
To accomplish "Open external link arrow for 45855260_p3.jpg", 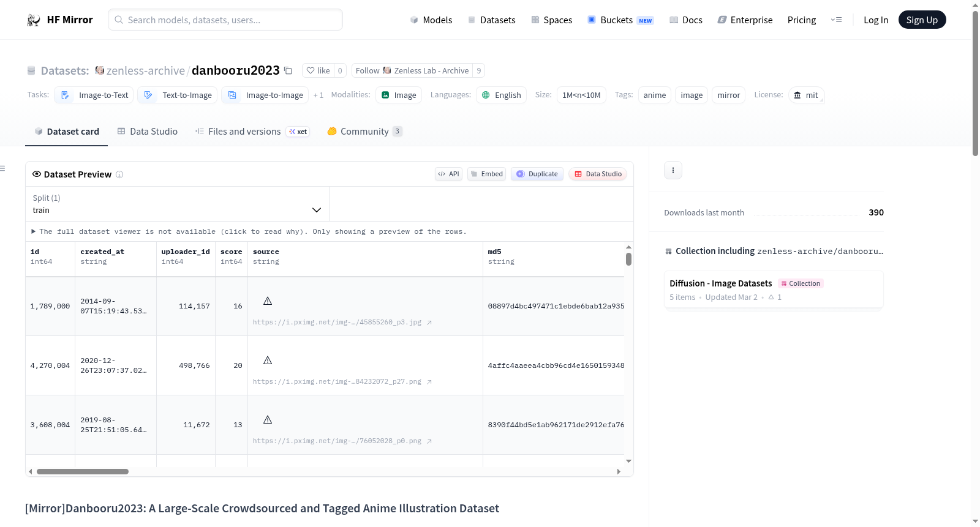I will click(x=429, y=323).
